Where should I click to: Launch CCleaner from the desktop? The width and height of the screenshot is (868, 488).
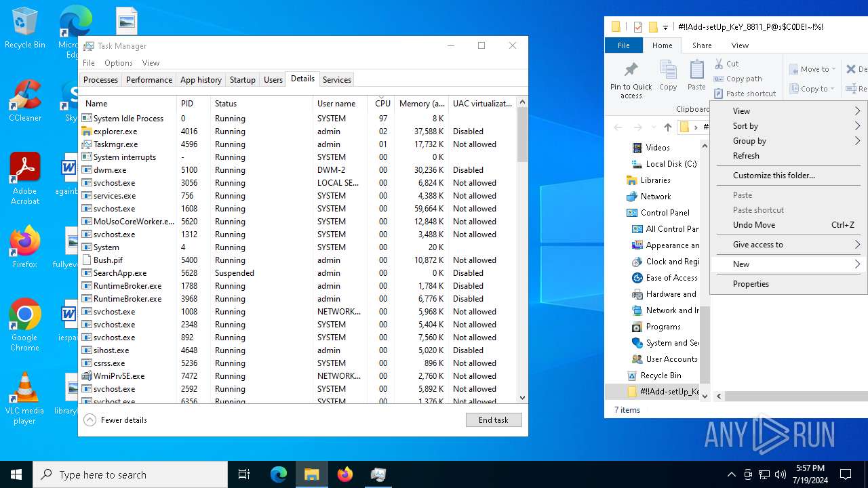tap(24, 102)
